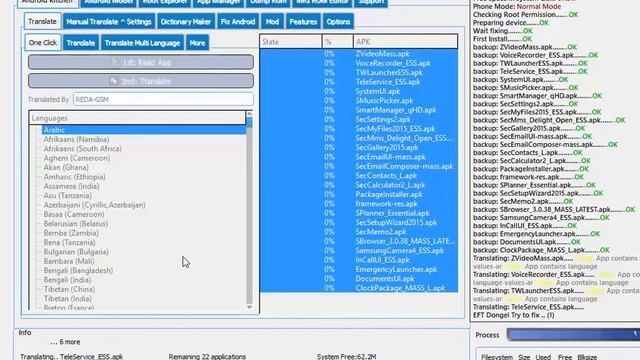Select SecEmailUI-mass.apk in the APK list

[x=391, y=157]
